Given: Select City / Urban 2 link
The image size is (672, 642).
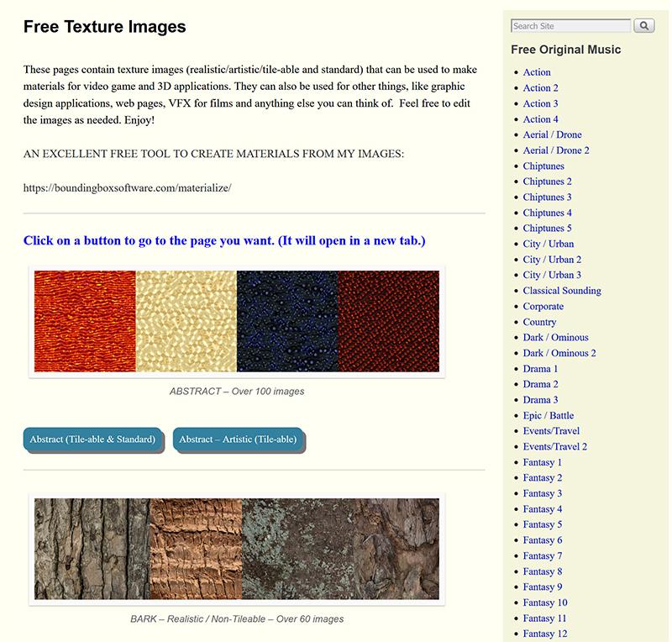Looking at the screenshot, I should coord(552,260).
